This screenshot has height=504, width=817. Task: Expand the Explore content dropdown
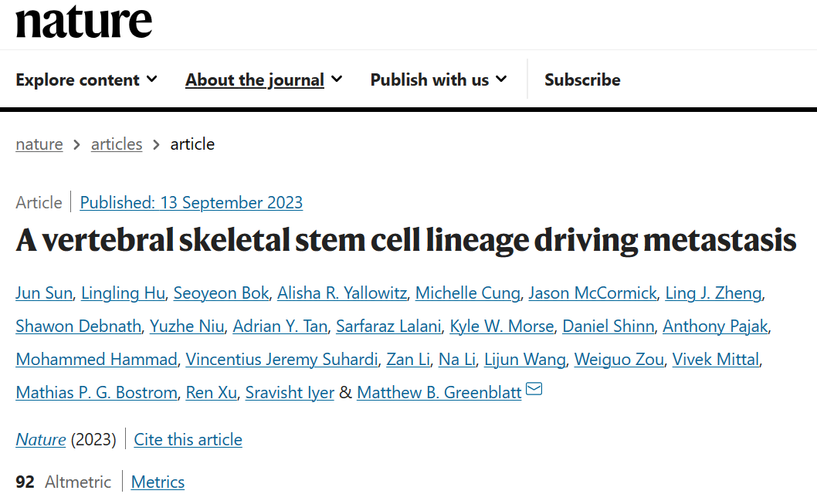[x=86, y=79]
